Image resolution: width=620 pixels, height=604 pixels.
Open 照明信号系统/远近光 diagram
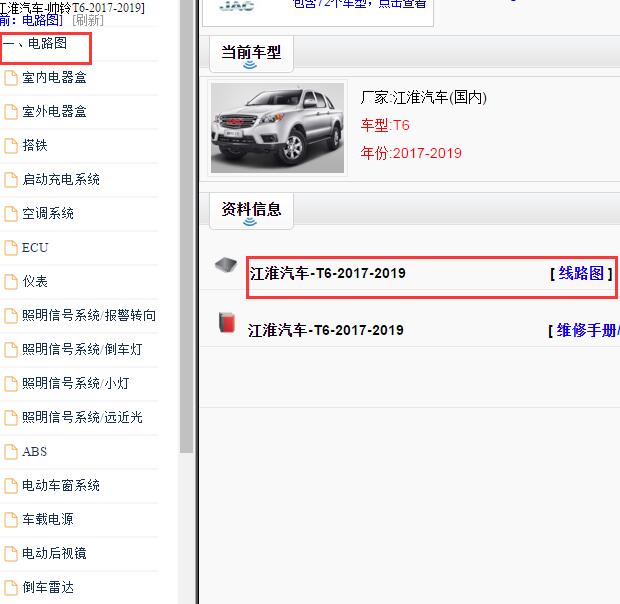pyautogui.click(x=82, y=417)
